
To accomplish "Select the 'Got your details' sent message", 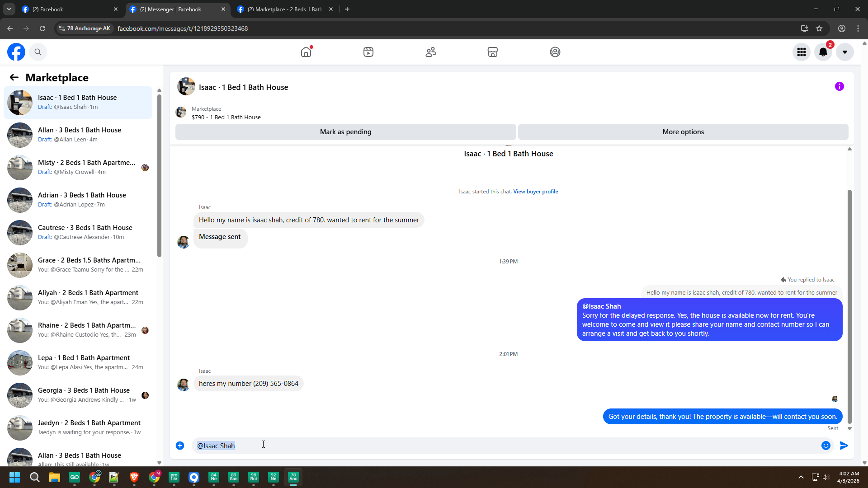I will (x=722, y=417).
